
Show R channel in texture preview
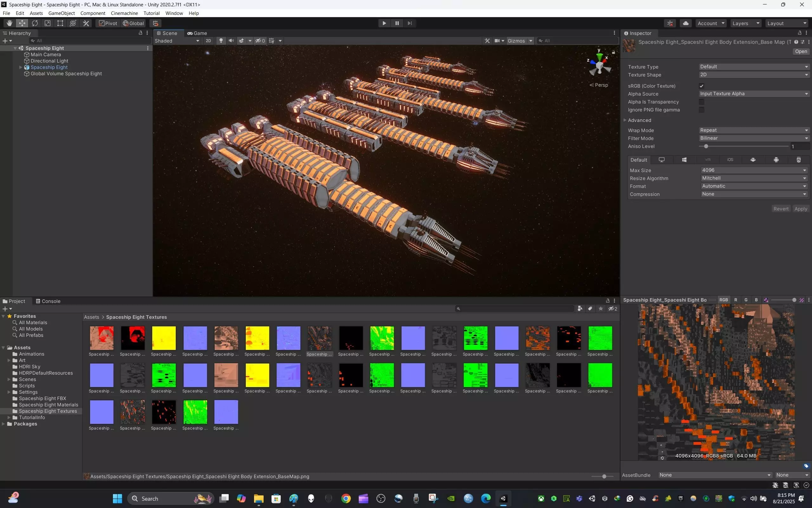(736, 300)
